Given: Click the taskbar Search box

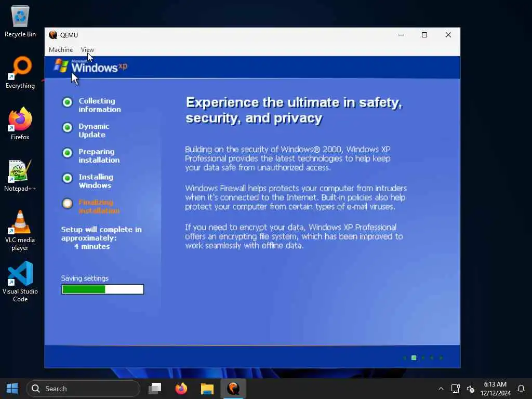Looking at the screenshot, I should coord(83,389).
